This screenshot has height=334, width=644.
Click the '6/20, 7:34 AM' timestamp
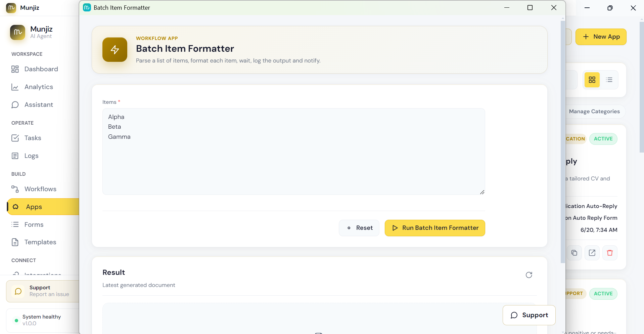tap(599, 230)
